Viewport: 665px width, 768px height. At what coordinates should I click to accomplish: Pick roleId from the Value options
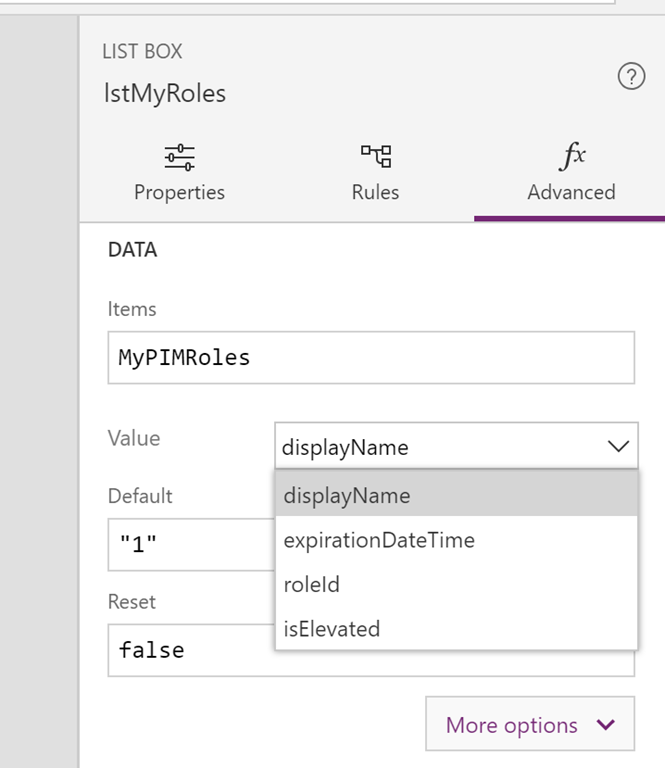456,584
